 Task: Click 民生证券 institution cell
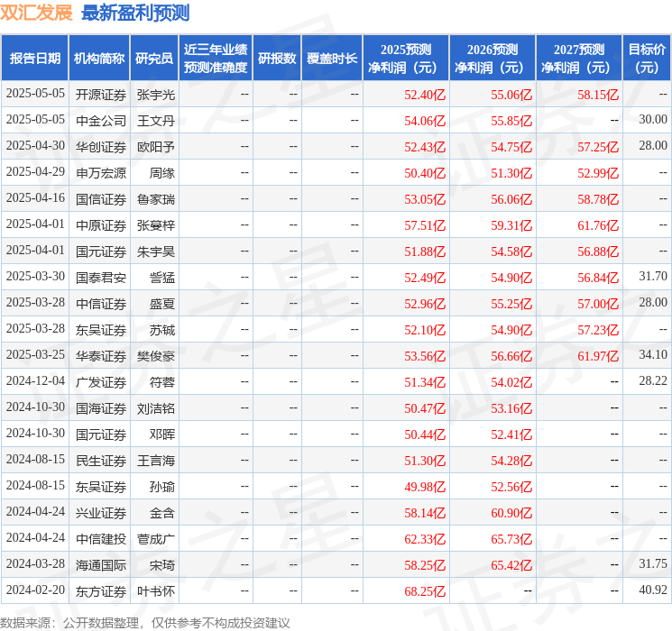coord(101,461)
